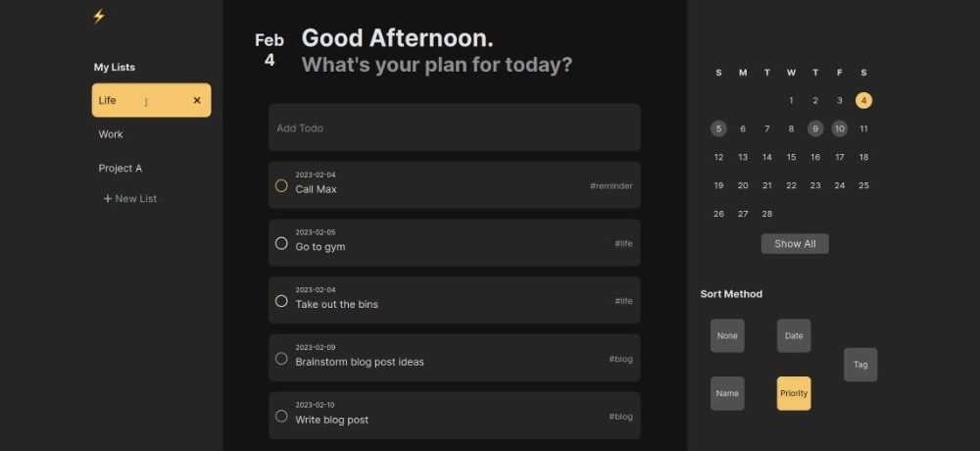
Task: Choose Tag sort method
Action: (860, 365)
